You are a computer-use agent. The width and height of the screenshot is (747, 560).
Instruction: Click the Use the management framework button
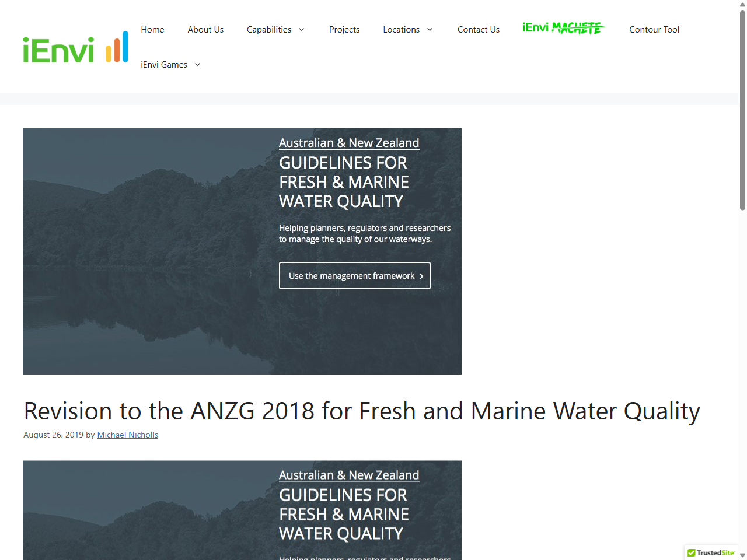[354, 275]
